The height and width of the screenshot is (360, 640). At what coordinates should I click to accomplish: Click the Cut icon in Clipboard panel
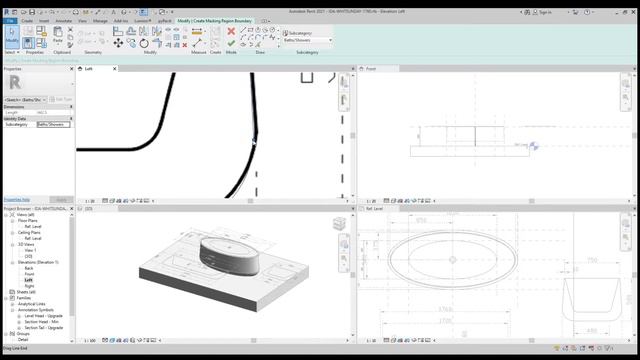(x=70, y=30)
